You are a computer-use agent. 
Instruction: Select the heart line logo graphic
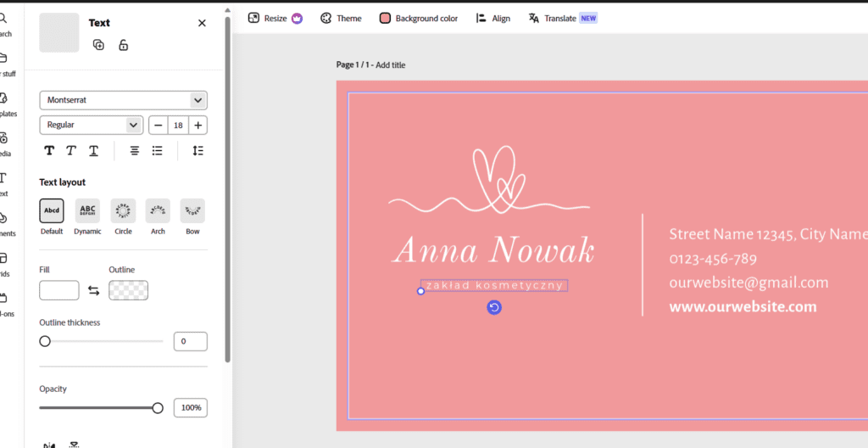pyautogui.click(x=489, y=180)
